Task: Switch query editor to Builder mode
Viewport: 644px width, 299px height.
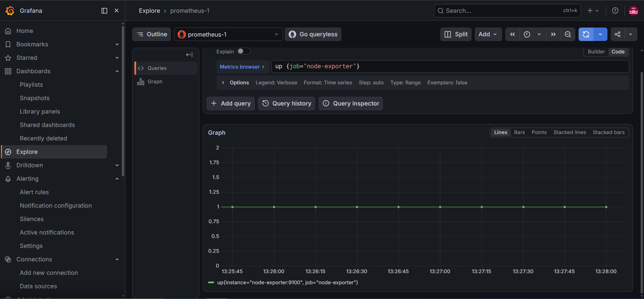Action: 596,52
